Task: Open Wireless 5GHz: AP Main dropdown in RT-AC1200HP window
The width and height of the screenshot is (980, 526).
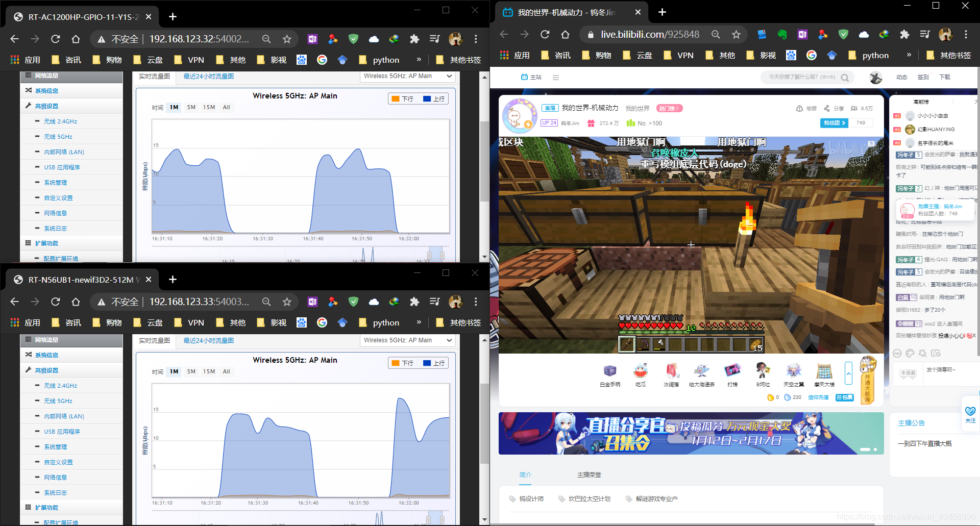Action: [407, 76]
